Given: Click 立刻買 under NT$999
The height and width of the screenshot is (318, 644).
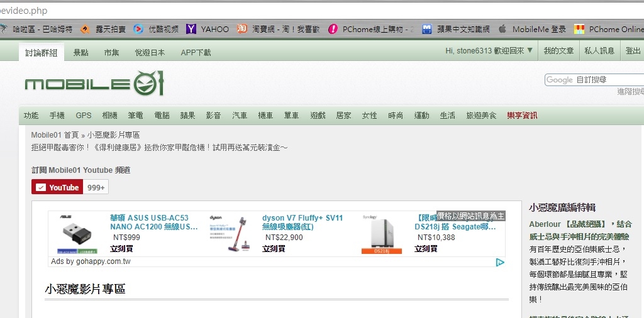Looking at the screenshot, I should coord(121,249).
